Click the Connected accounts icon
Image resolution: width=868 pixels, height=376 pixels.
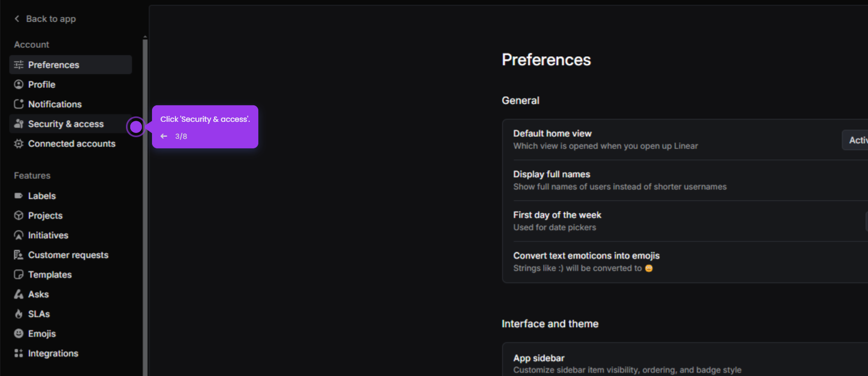coord(19,144)
